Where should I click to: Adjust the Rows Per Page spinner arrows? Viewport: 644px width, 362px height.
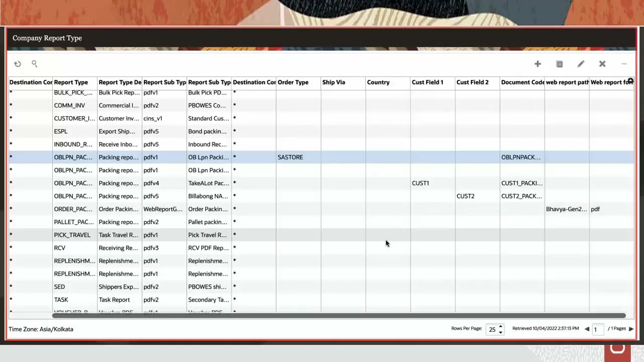coord(501,329)
